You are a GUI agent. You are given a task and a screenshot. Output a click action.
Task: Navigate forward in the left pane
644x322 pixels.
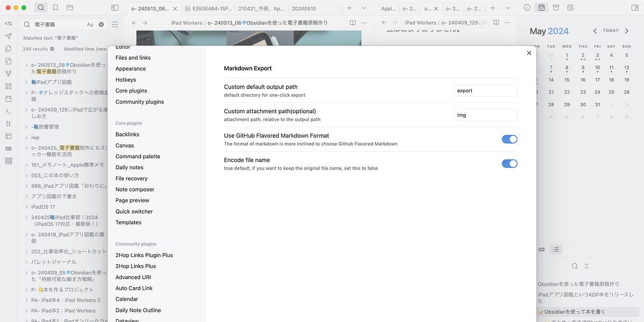point(145,23)
